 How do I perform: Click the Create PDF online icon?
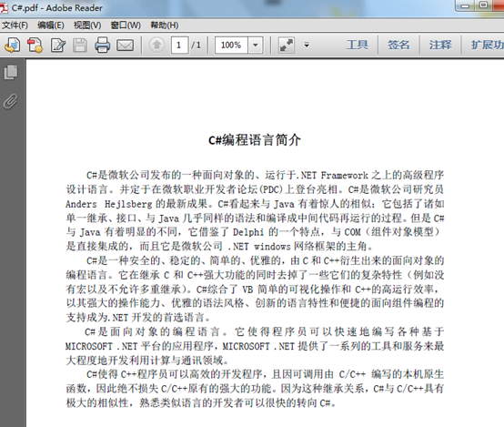click(x=35, y=45)
